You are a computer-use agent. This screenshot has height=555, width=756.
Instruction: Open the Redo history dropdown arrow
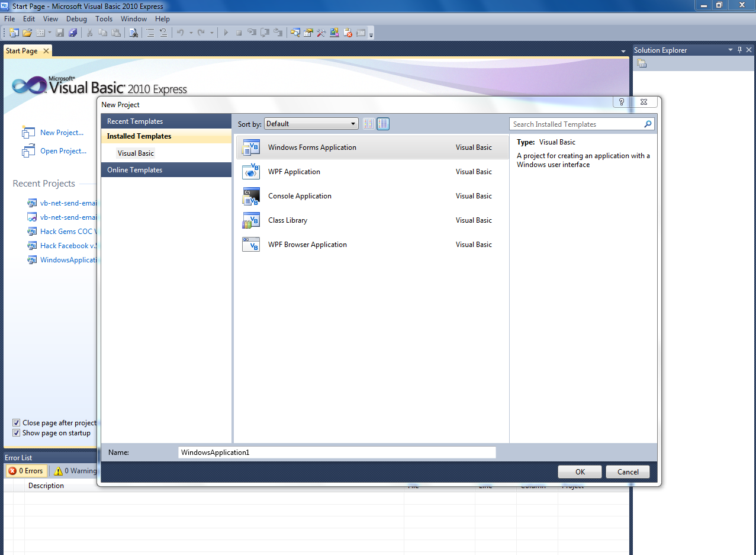pyautogui.click(x=211, y=33)
